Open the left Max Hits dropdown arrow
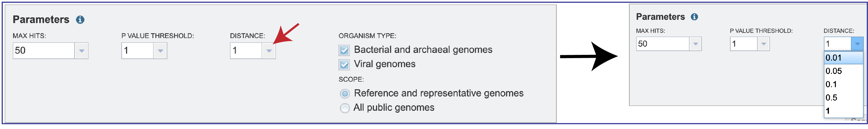Image resolution: width=868 pixels, height=129 pixels. (x=81, y=51)
